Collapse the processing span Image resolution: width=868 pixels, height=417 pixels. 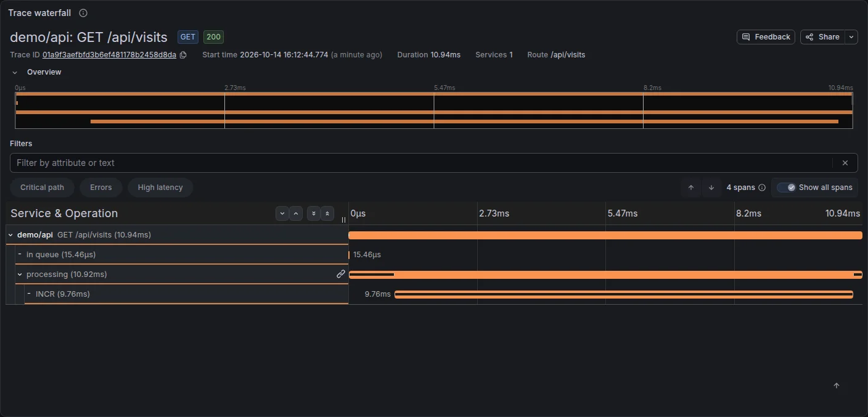[20, 275]
